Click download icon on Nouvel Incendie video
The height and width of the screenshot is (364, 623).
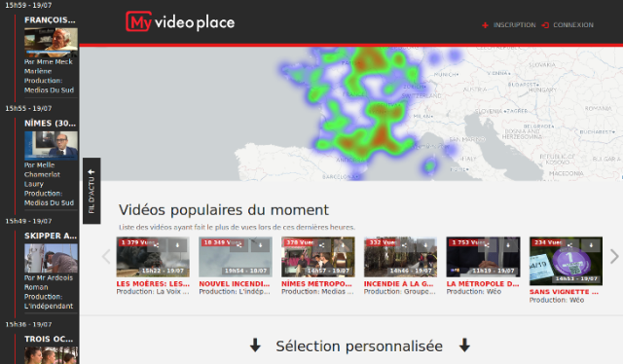tap(261, 245)
